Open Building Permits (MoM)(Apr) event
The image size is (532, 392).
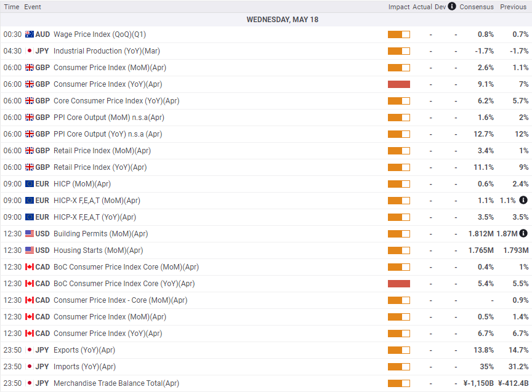(x=101, y=234)
